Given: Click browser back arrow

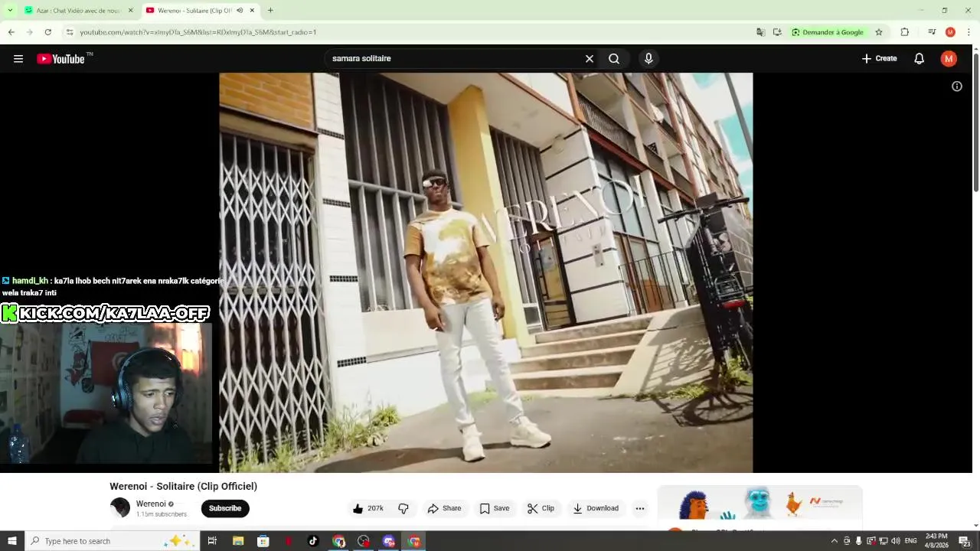Looking at the screenshot, I should tap(11, 32).
